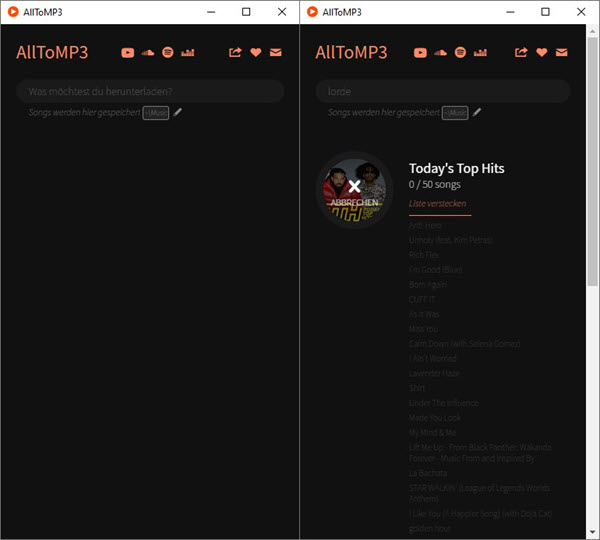Click the ~/Music folder badge in the left window

point(156,113)
